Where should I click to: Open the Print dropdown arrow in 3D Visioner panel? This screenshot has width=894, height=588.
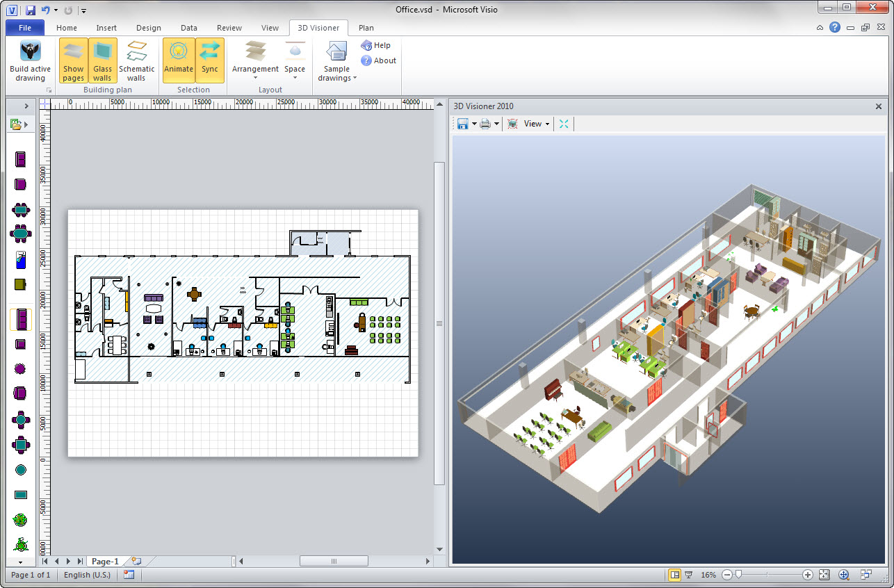click(496, 124)
